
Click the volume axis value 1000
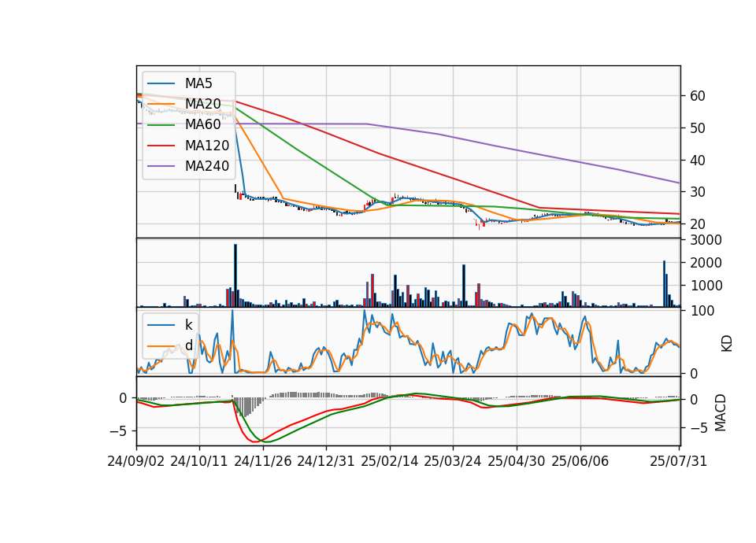706,285
